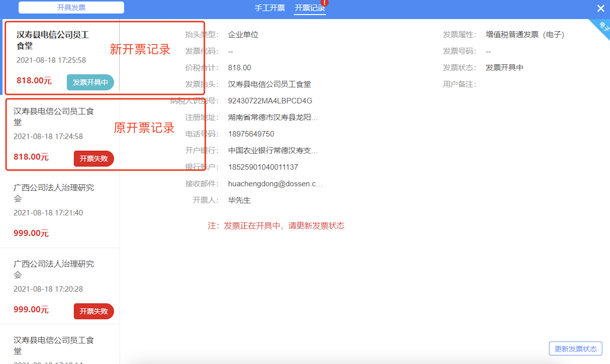Click 开票失败 badge on 17:20:28 record
The height and width of the screenshot is (364, 610).
click(94, 311)
